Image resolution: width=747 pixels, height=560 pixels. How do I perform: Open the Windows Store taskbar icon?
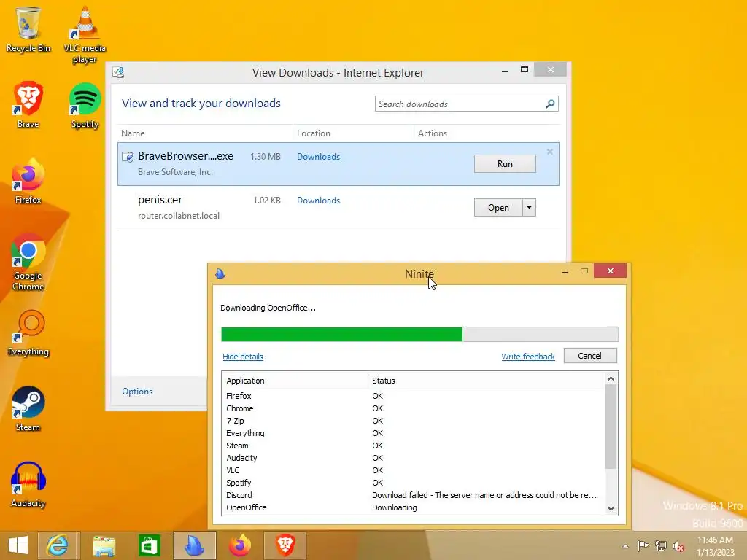coord(149,545)
